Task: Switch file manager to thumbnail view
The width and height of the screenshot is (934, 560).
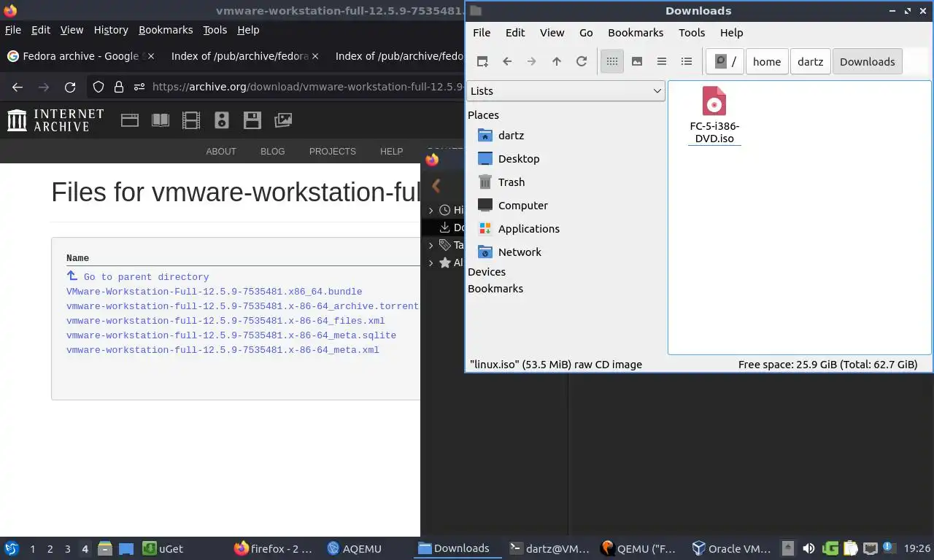Action: (x=637, y=62)
